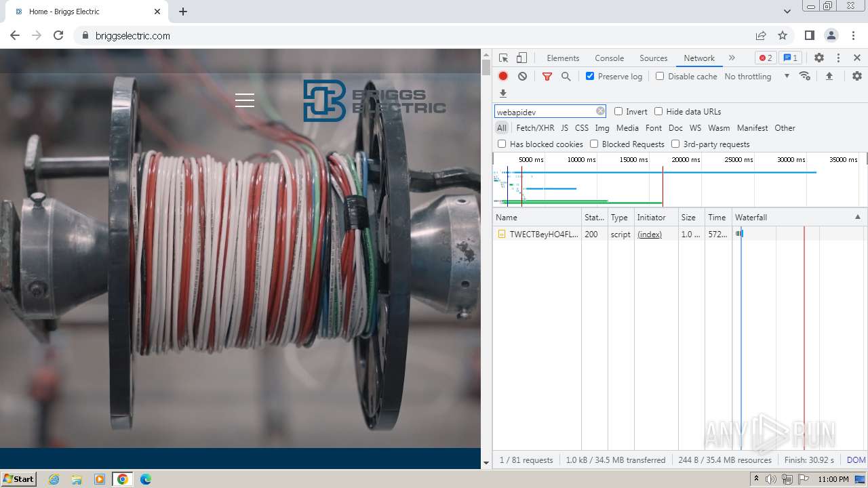Toggle the device toolbar icon

(521, 58)
